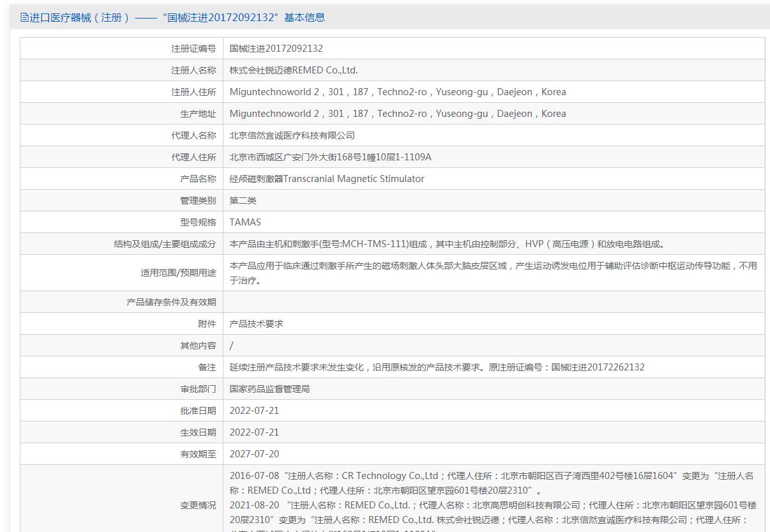Select the value 株式会社锐迈德REMED Co.,Ltd.
Screen dimensions: 770x532
coord(294,70)
